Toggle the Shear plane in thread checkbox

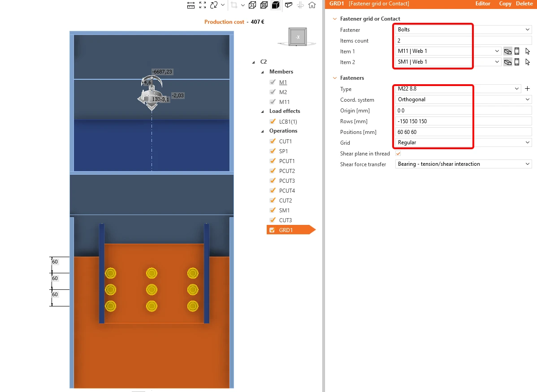click(x=398, y=153)
